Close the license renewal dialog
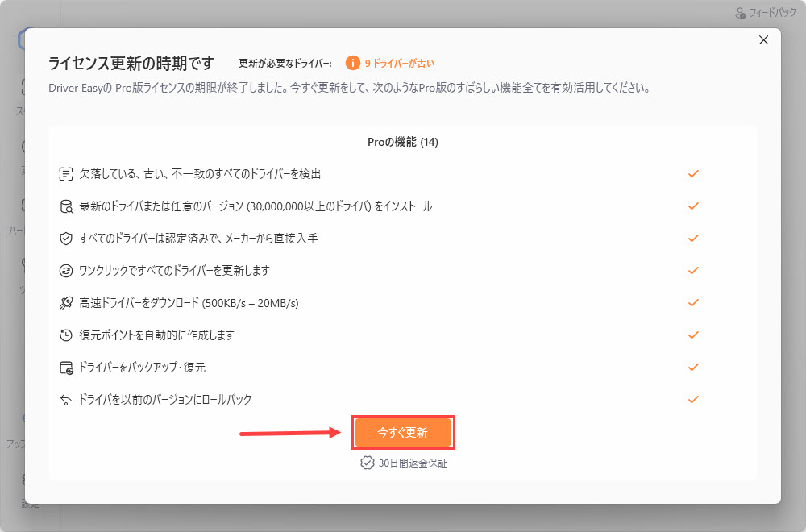 click(x=763, y=40)
